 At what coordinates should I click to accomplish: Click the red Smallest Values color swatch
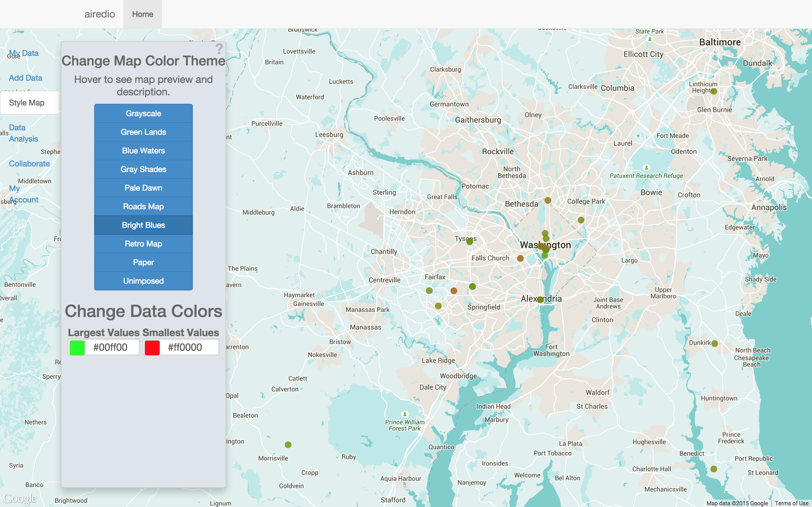click(x=152, y=347)
